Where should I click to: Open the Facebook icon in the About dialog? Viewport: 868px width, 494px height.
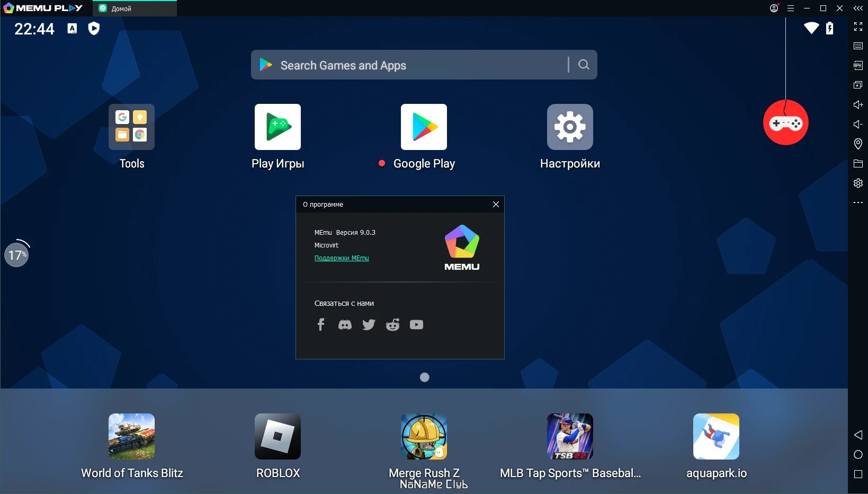tap(321, 324)
